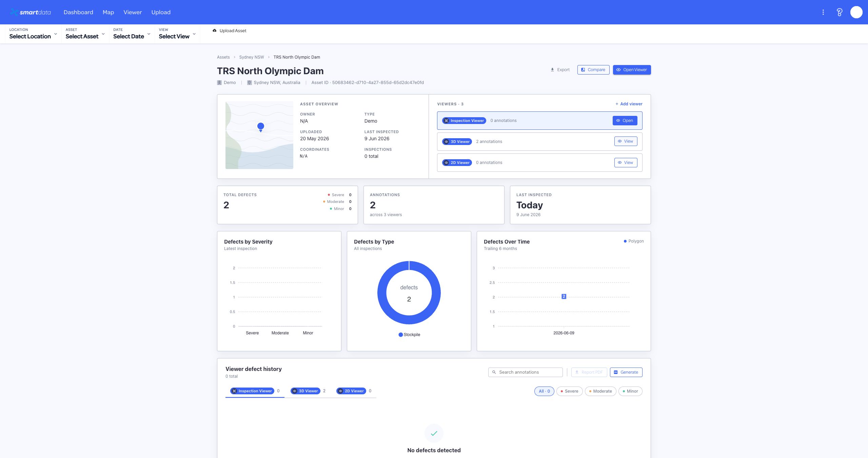Open the user avatar menu

click(x=856, y=12)
